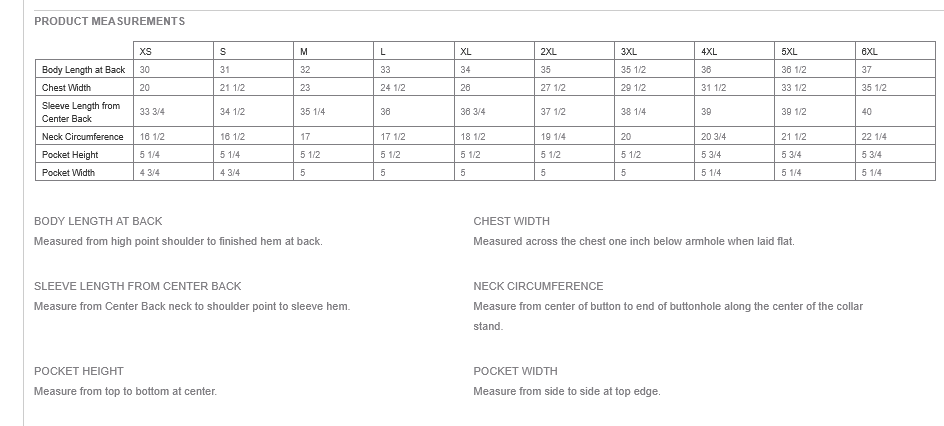Click the POCKET HEIGHT description heading

[x=79, y=371]
